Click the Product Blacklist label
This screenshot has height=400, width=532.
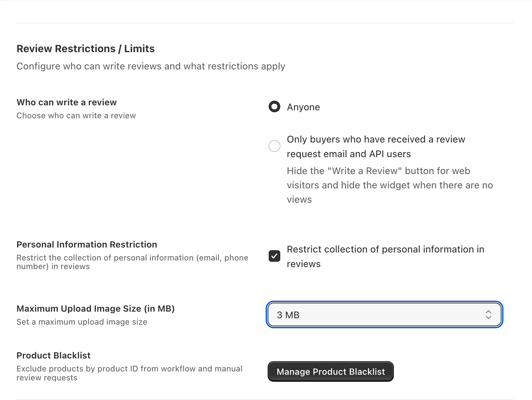[x=53, y=355]
